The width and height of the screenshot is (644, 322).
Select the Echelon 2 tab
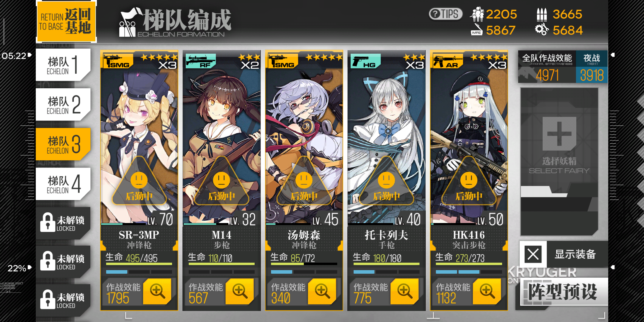[x=63, y=104]
